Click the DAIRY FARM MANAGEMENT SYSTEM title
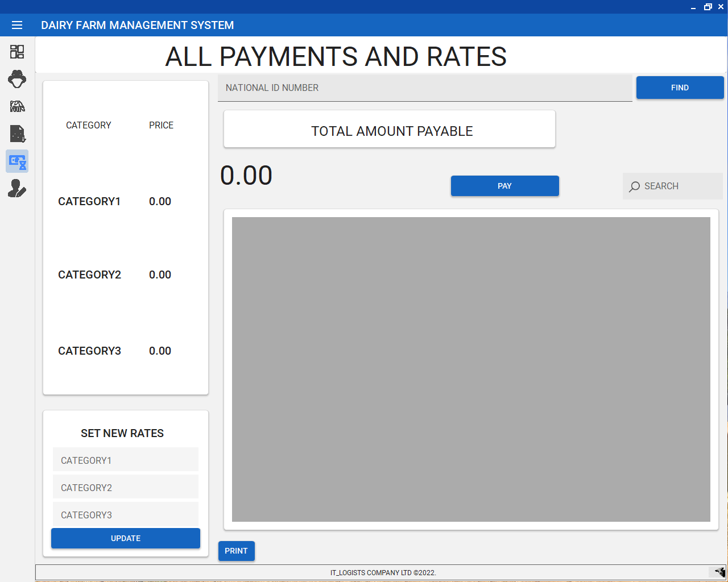Screen dimensions: 728x582 [137, 25]
